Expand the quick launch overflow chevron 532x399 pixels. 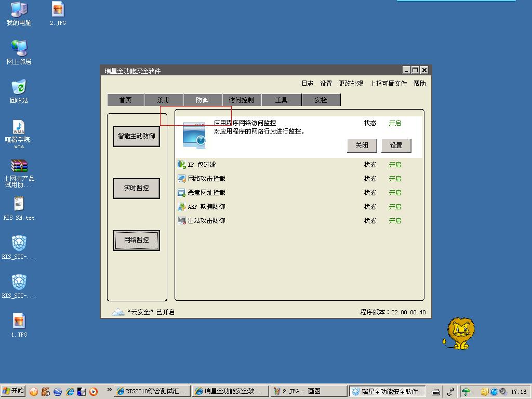click(109, 390)
